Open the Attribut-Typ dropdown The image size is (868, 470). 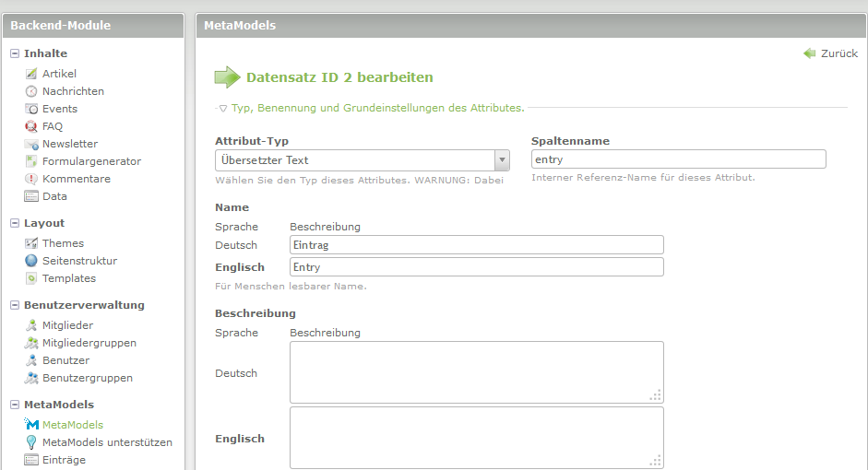pyautogui.click(x=363, y=160)
